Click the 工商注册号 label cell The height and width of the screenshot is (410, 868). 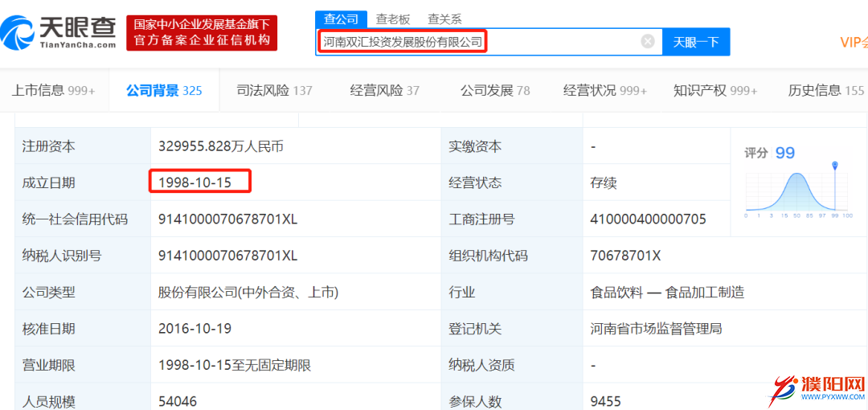pos(512,219)
